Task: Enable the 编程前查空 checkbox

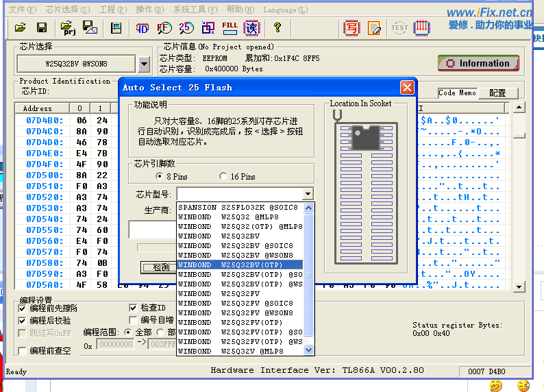Action: (23, 351)
